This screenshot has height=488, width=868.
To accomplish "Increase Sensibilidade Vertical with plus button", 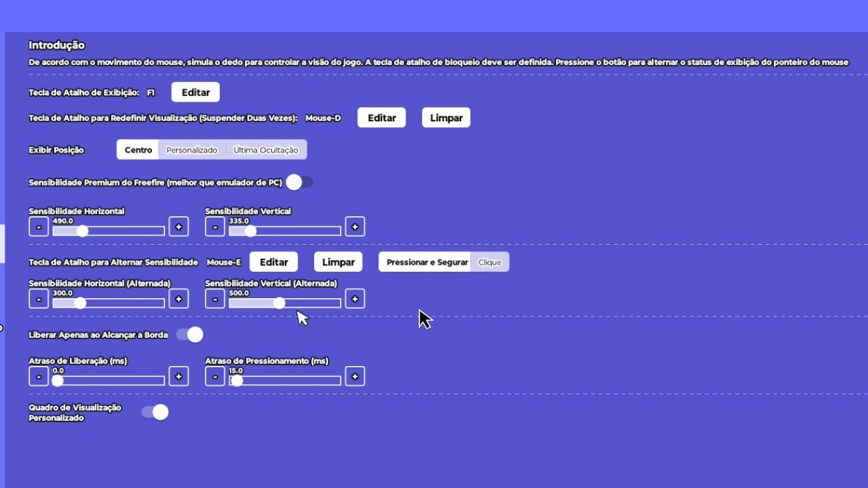I will pyautogui.click(x=355, y=226).
